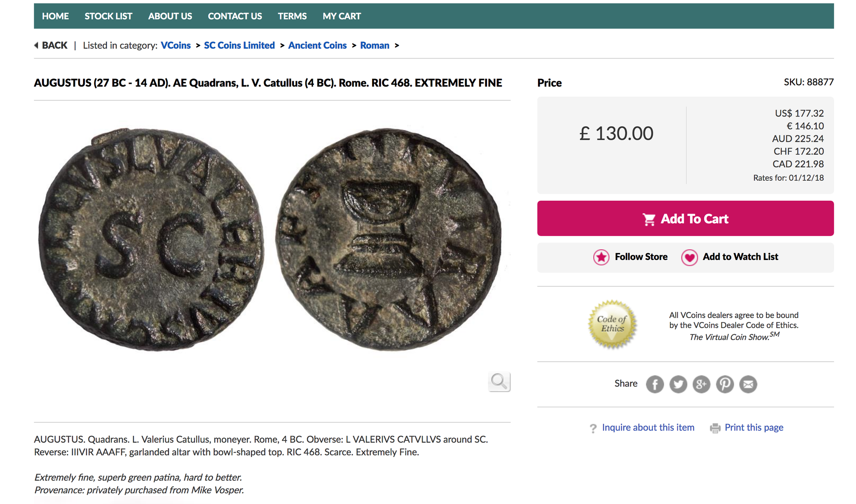Go to My Cart in the navigation bar
Screen dimensions: 856x504
[x=342, y=16]
